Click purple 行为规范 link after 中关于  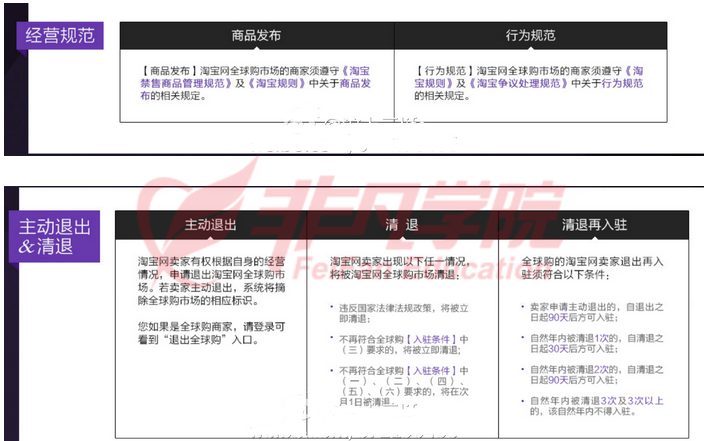pyautogui.click(x=622, y=83)
